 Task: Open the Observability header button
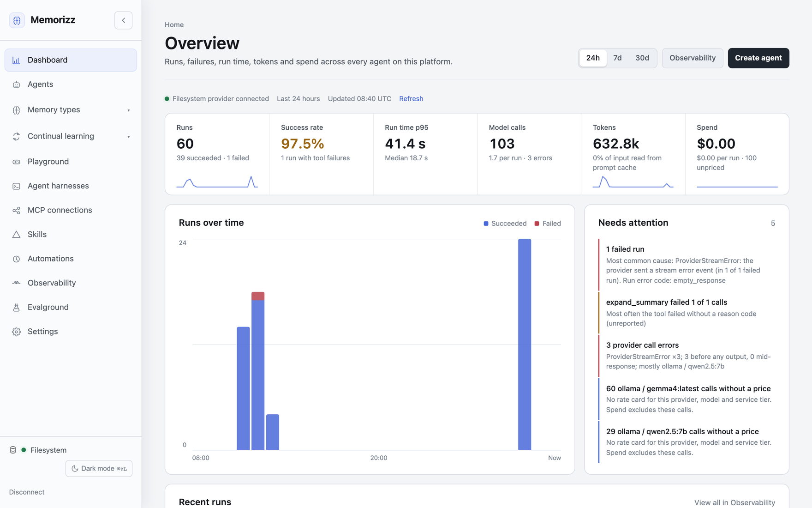pos(693,58)
